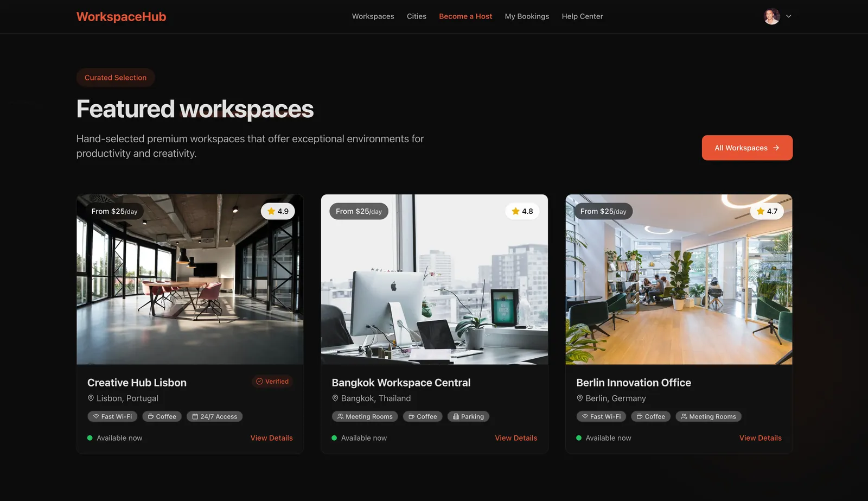This screenshot has width=868, height=501.
Task: Select the Parking amenity tag
Action: (x=468, y=417)
